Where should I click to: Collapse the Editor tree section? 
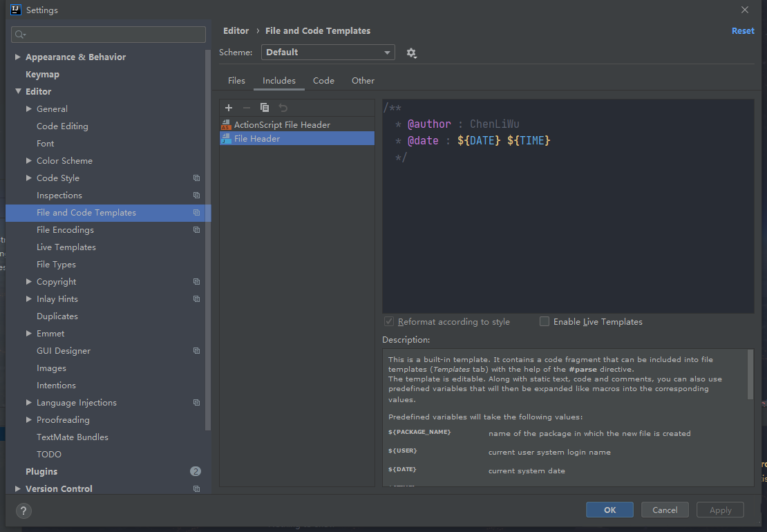(x=18, y=92)
